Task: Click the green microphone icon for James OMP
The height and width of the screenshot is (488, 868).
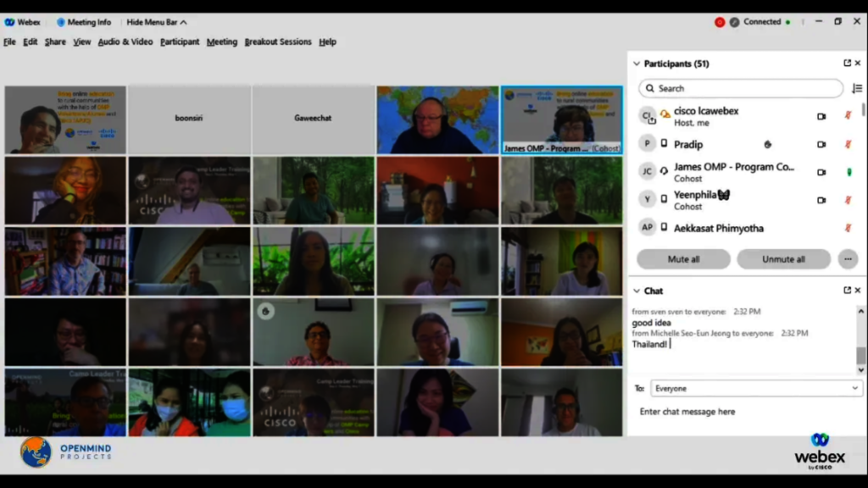Action: coord(847,173)
